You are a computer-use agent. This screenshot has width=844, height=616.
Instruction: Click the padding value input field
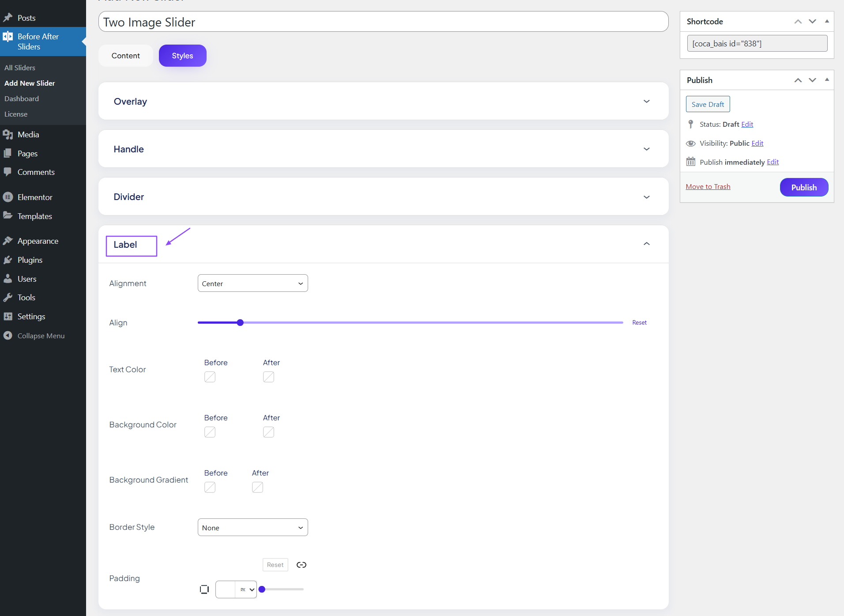(226, 590)
